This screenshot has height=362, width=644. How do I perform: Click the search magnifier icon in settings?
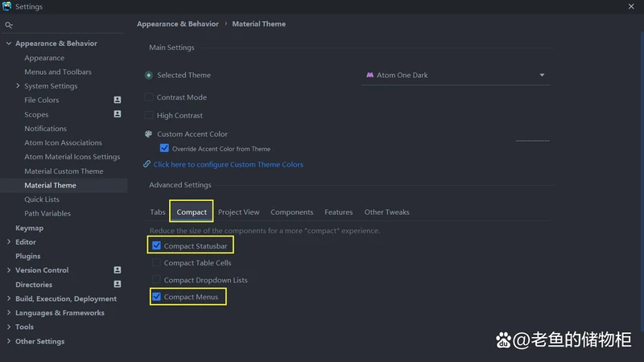click(x=9, y=25)
